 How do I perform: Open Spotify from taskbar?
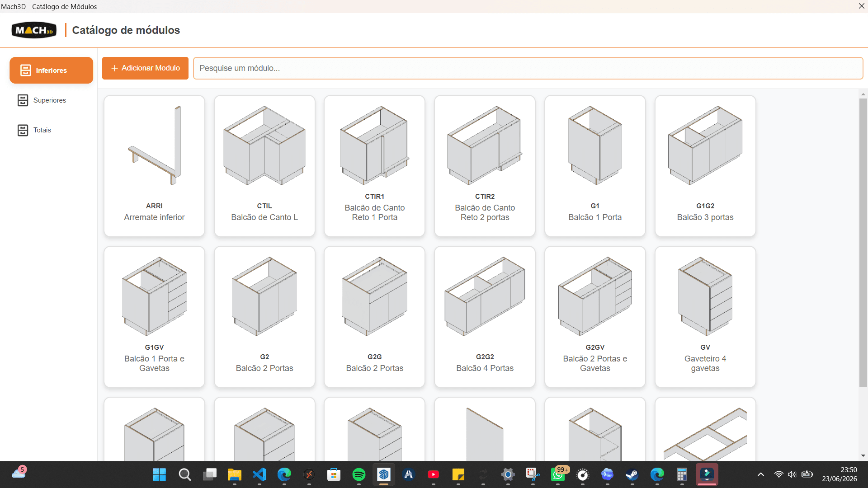(x=359, y=474)
